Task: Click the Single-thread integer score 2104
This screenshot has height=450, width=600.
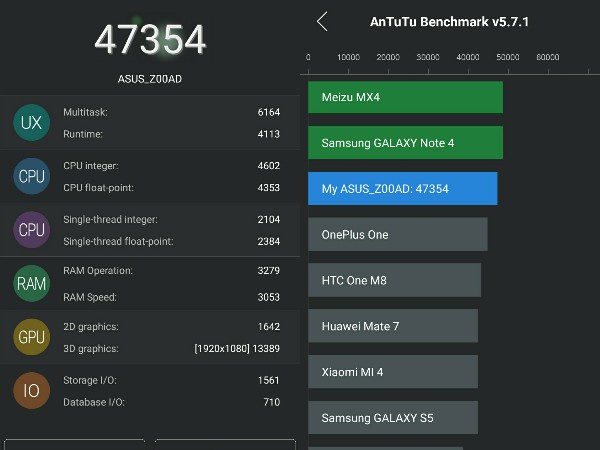Action: tap(269, 219)
